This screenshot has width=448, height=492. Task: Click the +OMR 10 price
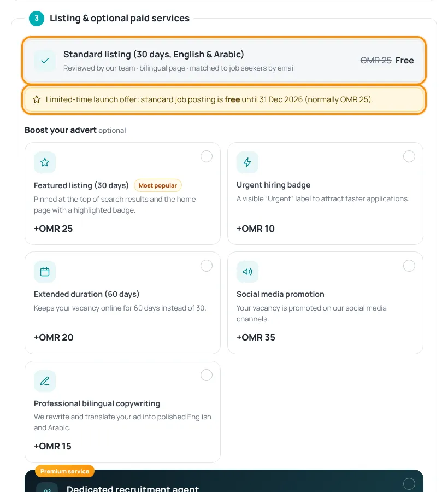point(256,229)
